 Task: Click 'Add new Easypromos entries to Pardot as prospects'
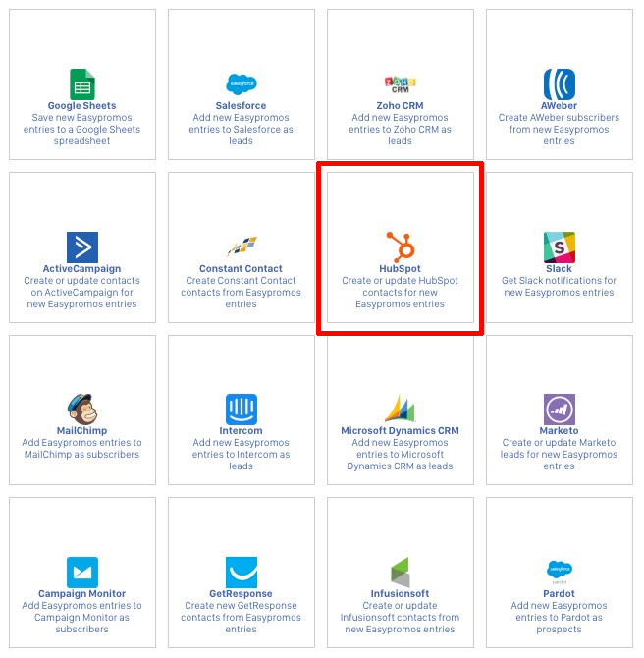(x=559, y=618)
